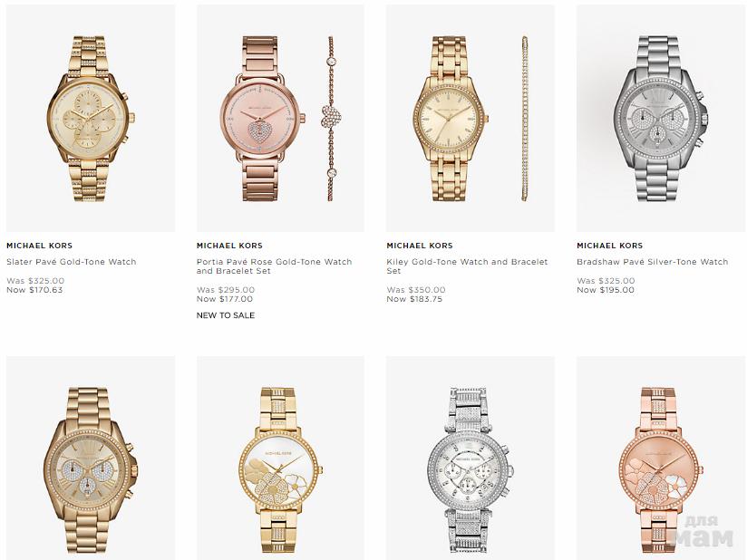The height and width of the screenshot is (560, 747).
Task: Click Michael Kors brand above Kiley set
Action: [420, 246]
